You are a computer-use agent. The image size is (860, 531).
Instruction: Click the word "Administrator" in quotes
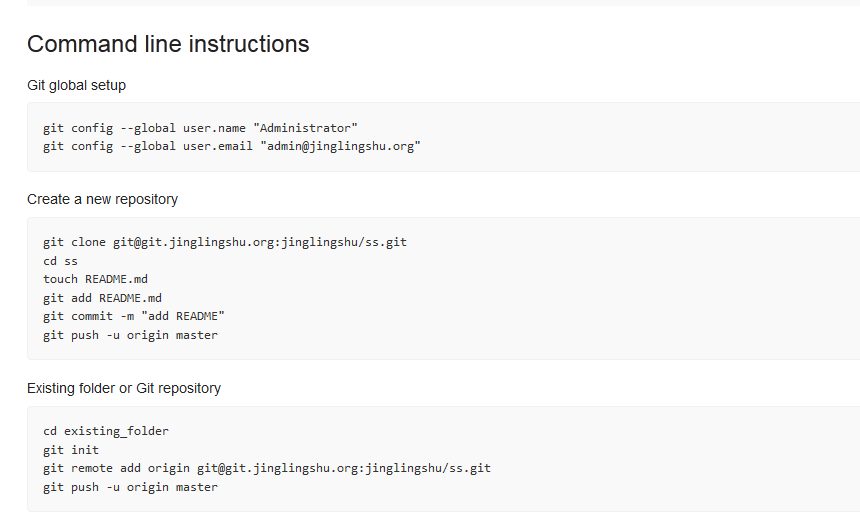click(x=305, y=128)
